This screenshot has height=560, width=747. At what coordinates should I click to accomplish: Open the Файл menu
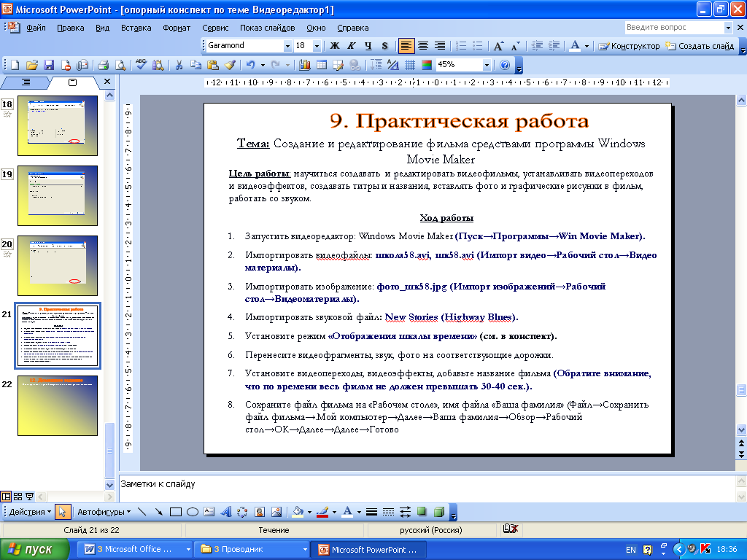[36, 28]
